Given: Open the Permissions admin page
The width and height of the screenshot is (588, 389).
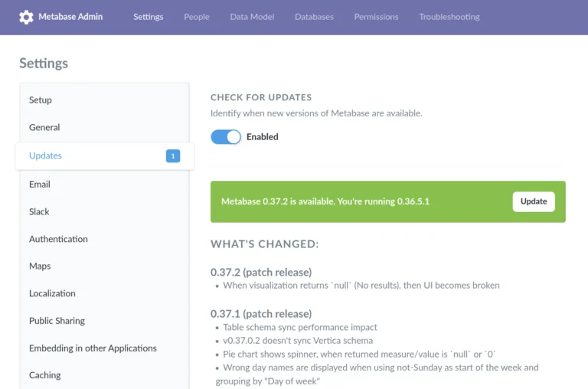Looking at the screenshot, I should point(376,17).
